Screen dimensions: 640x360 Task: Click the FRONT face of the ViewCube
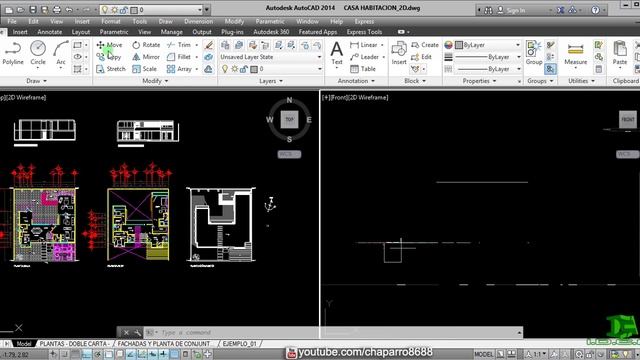point(628,120)
